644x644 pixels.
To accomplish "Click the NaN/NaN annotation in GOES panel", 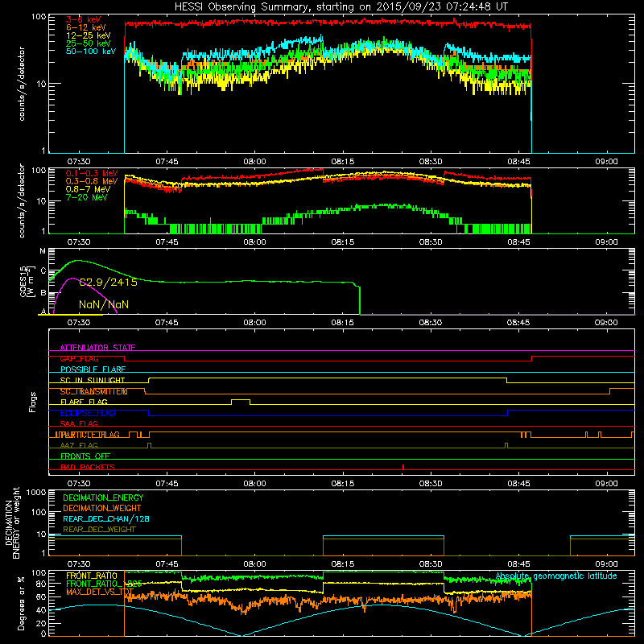I will tap(104, 305).
